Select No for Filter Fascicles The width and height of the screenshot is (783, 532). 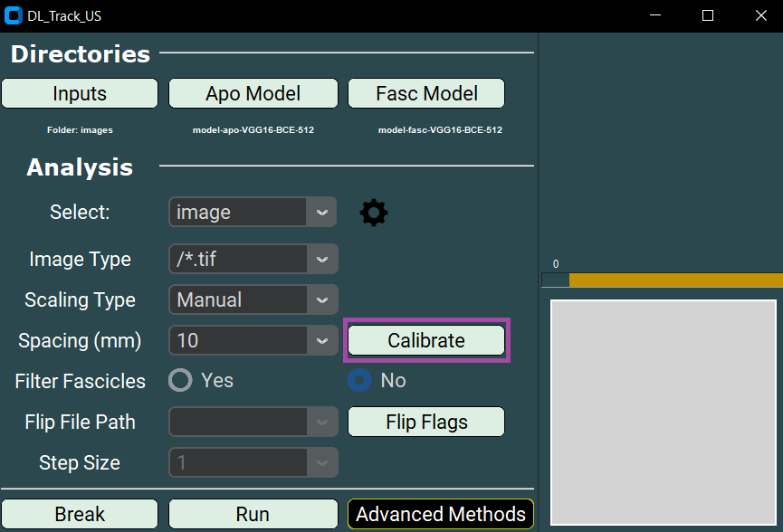pyautogui.click(x=360, y=380)
